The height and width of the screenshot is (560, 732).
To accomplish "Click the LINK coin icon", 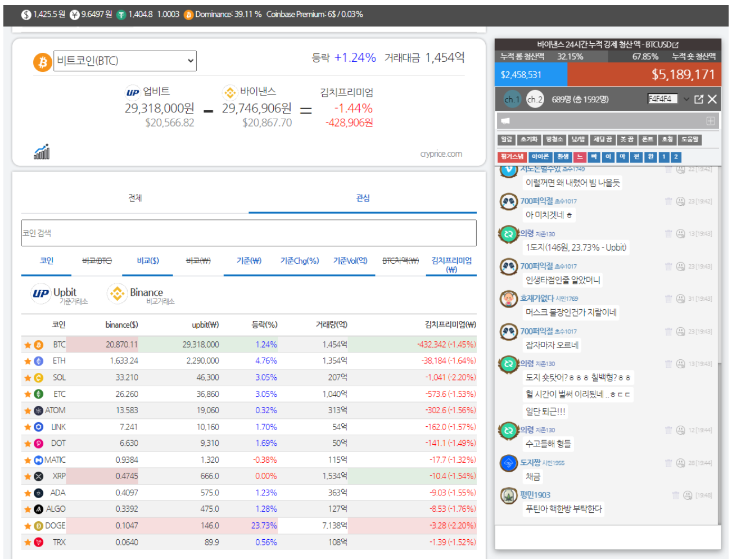I will tap(39, 427).
